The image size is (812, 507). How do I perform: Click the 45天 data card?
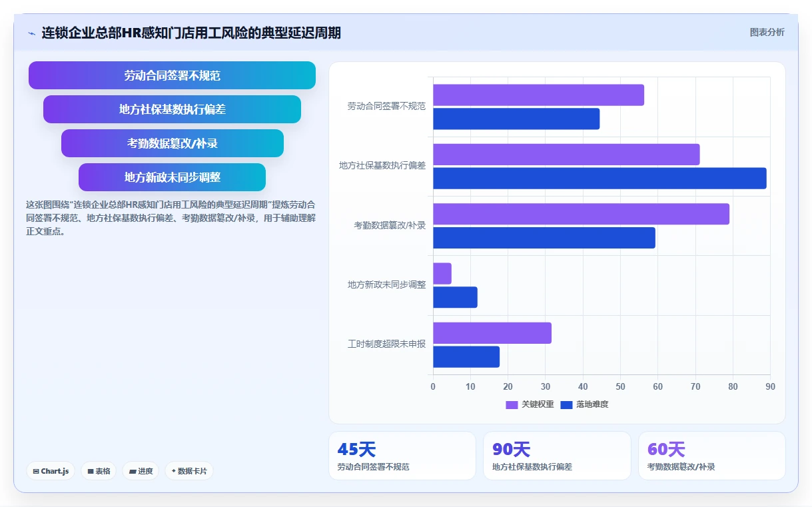(x=402, y=456)
